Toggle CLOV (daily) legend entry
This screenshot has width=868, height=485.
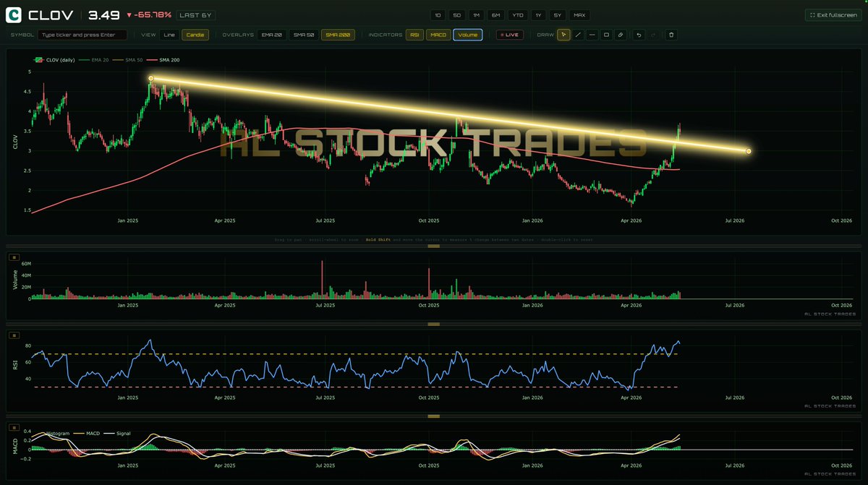click(x=55, y=59)
